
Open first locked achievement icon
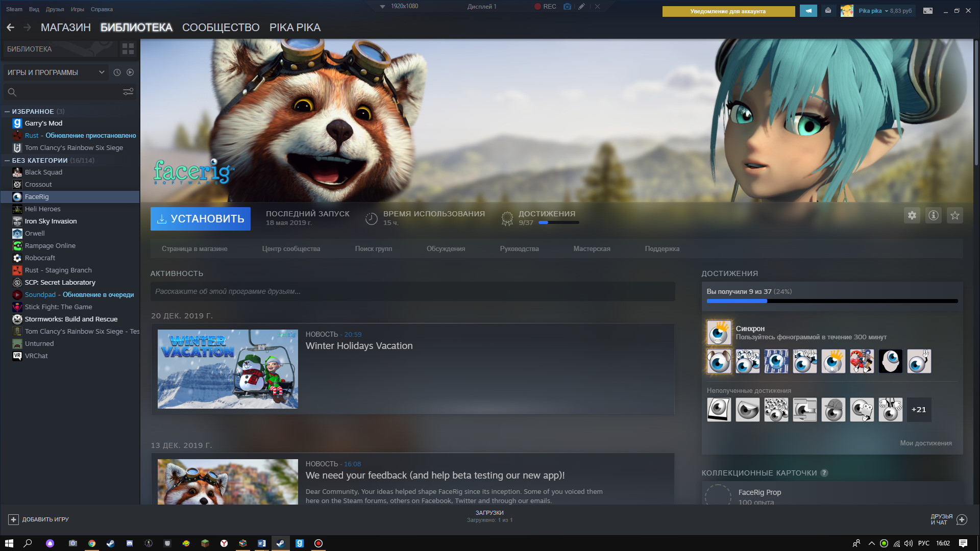coord(719,410)
